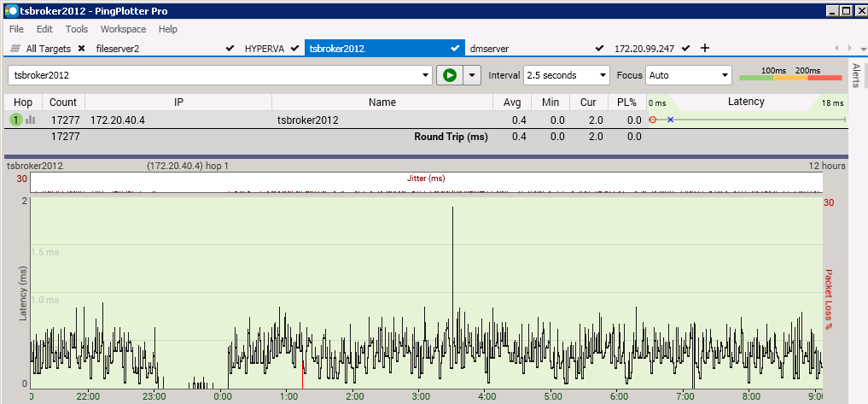Click the 3:00 time axis label

421,397
